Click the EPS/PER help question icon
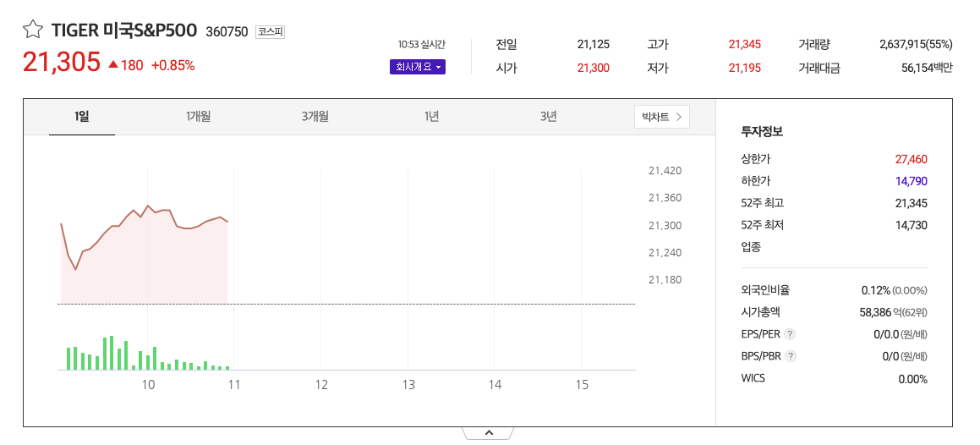980x445 pixels. tap(791, 334)
